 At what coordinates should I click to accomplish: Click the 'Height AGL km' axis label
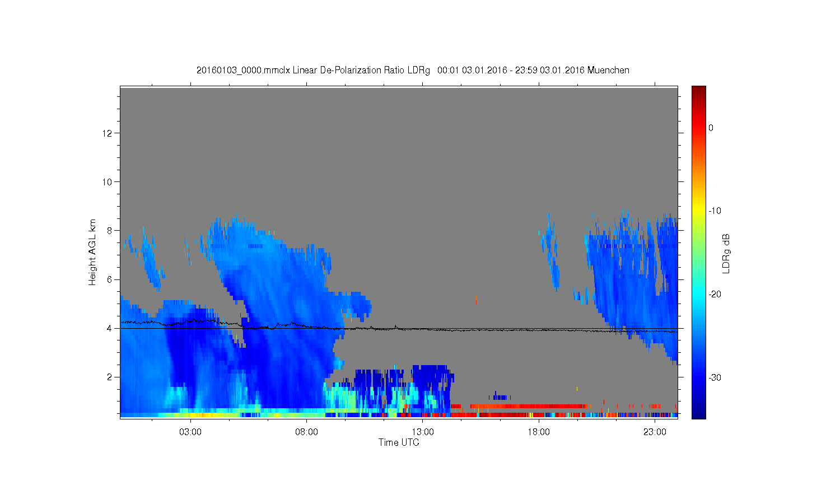[x=92, y=252]
